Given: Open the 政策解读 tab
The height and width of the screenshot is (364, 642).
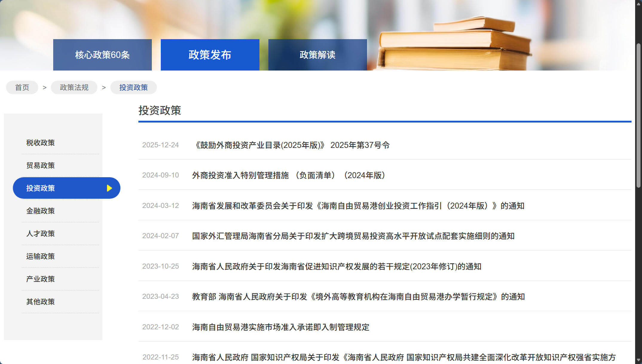Looking at the screenshot, I should (317, 55).
